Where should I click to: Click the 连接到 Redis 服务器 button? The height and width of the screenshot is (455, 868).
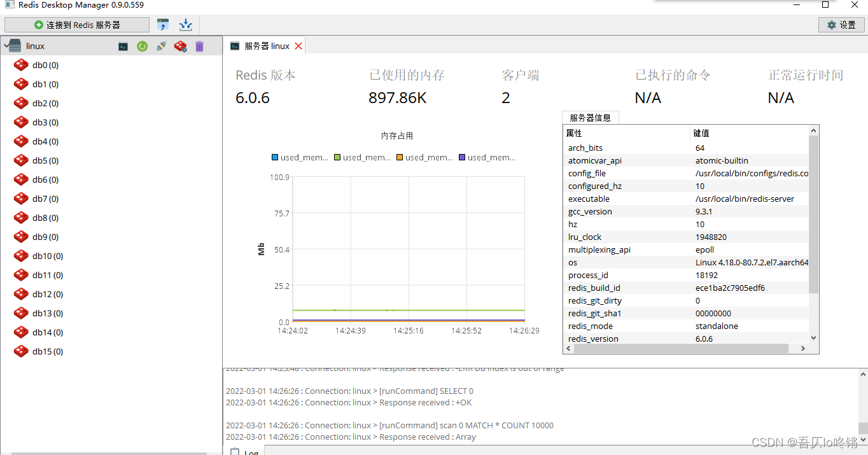pyautogui.click(x=77, y=25)
